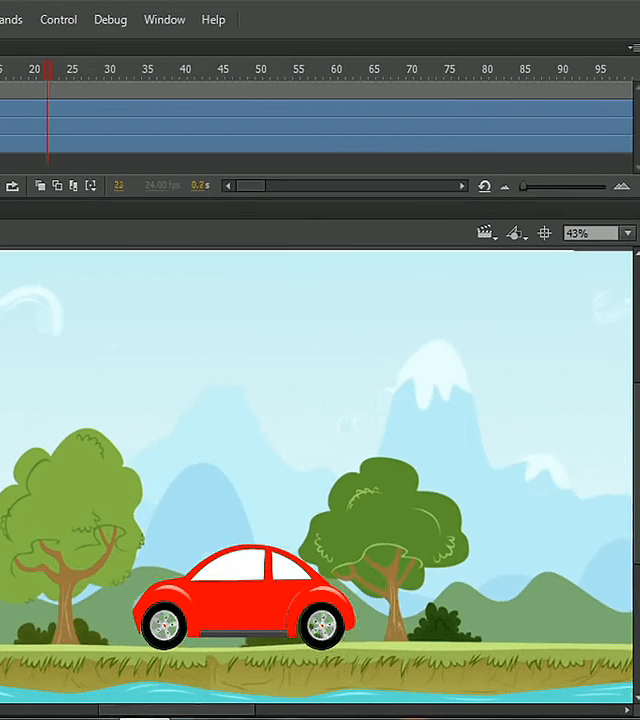The width and height of the screenshot is (640, 720).
Task: Toggle Edit Multiple Frames button
Action: coord(73,186)
